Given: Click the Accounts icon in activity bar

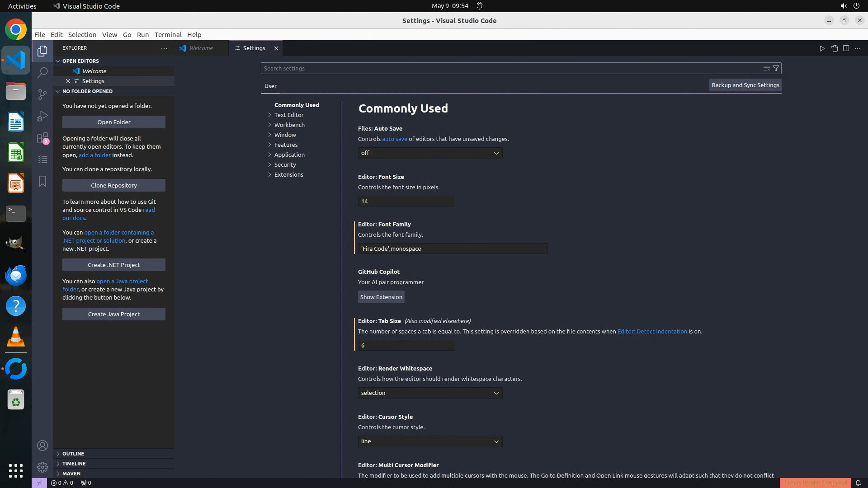Looking at the screenshot, I should pyautogui.click(x=42, y=446).
